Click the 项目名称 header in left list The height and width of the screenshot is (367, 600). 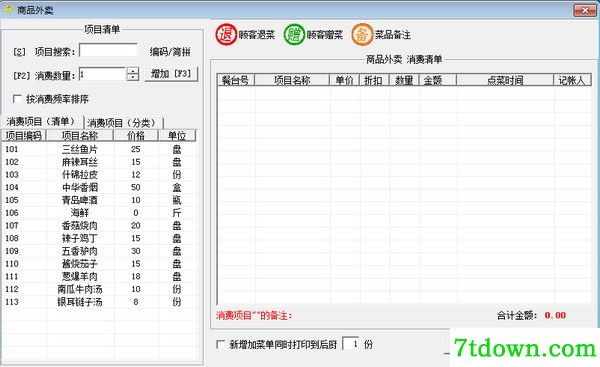[80, 135]
